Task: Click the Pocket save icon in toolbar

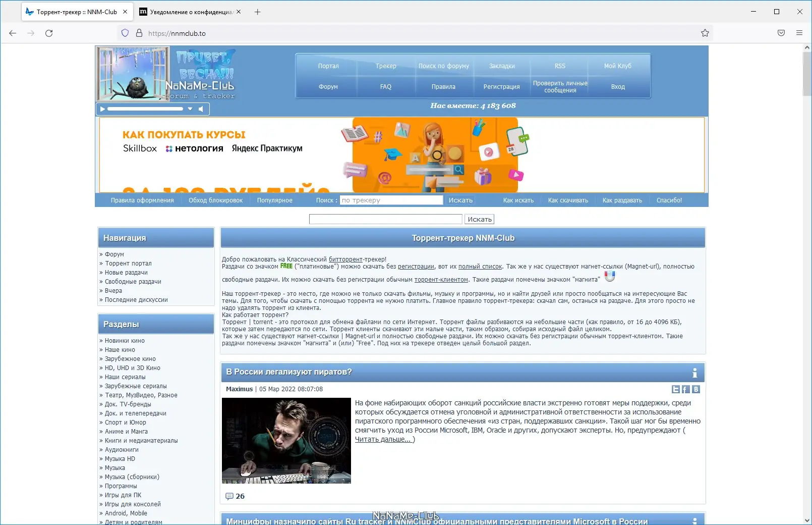Action: 781,33
